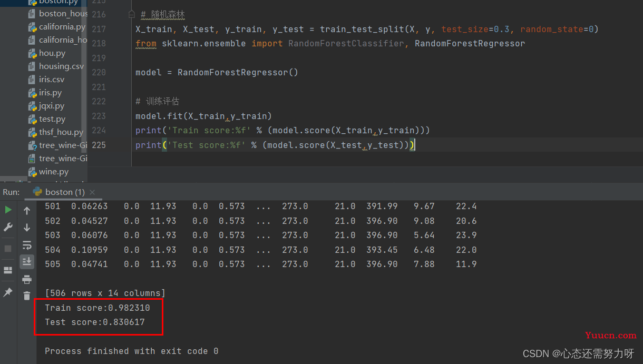Screen dimensions: 643x364
Task: Click console row 505 last value 11.9
Action: 466,264
